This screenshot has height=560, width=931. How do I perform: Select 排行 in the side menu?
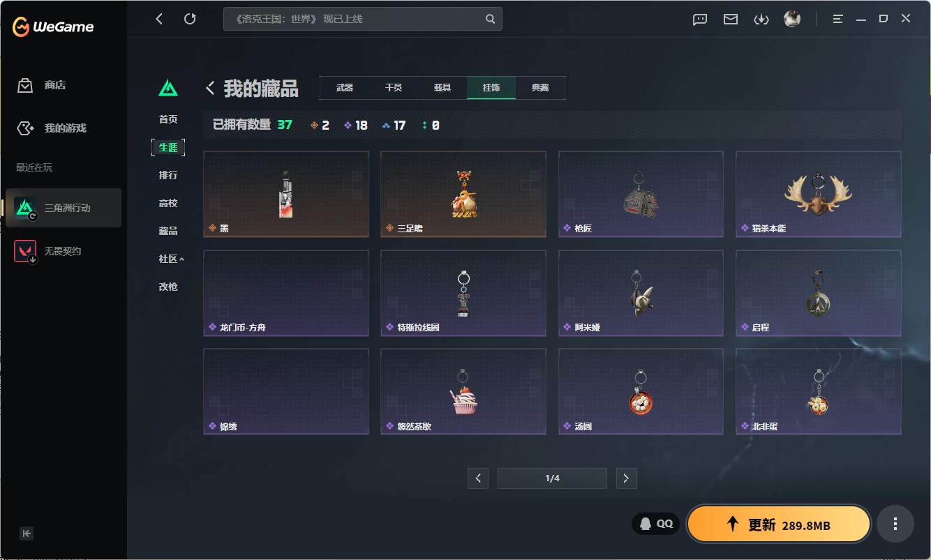168,175
